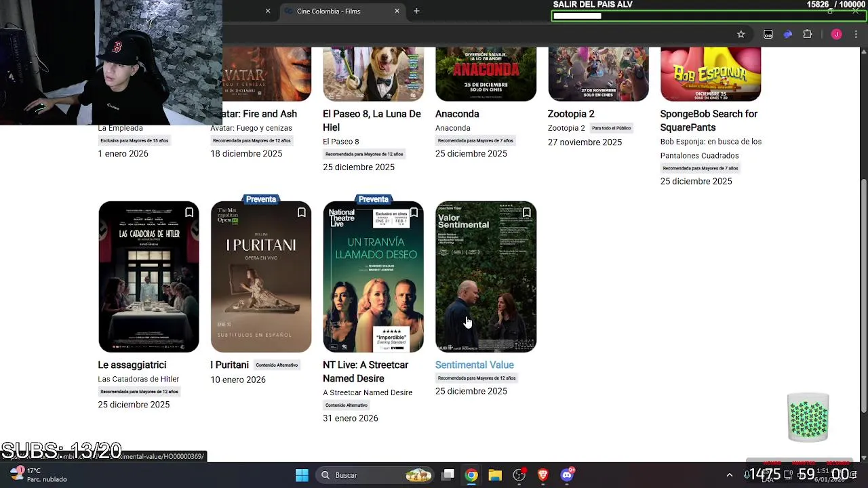
Task: Open SpongeBob Search for SquarePants title link
Action: tap(709, 121)
